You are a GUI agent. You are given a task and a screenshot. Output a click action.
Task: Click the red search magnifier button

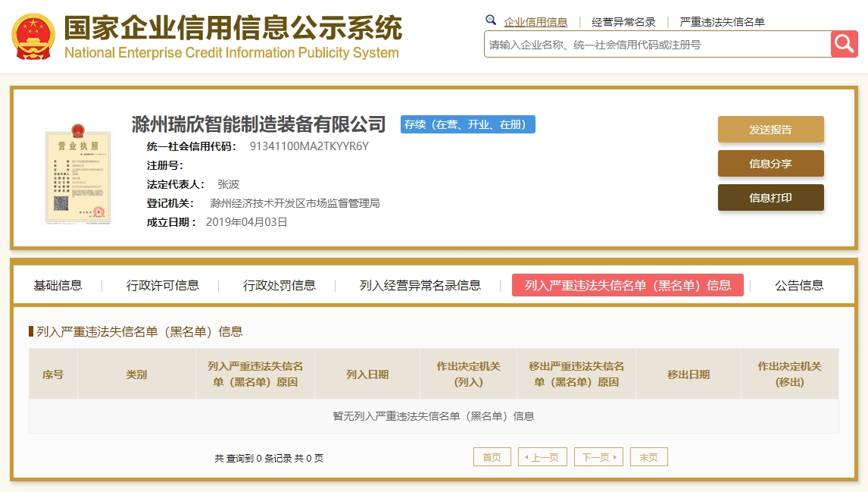845,44
